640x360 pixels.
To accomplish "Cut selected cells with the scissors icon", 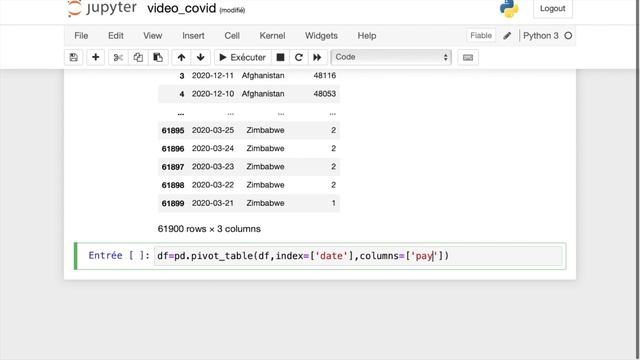I will tap(118, 57).
